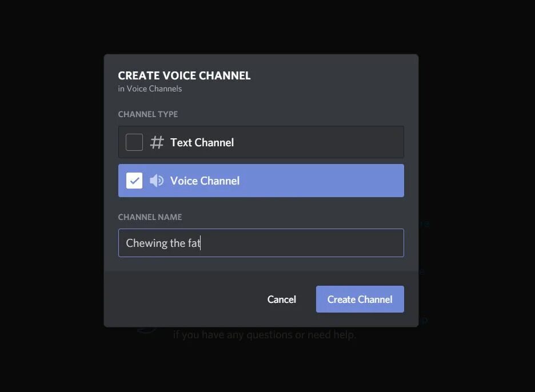Image resolution: width=535 pixels, height=392 pixels.
Task: Click the hash icon for Text Channel
Action: click(x=157, y=142)
